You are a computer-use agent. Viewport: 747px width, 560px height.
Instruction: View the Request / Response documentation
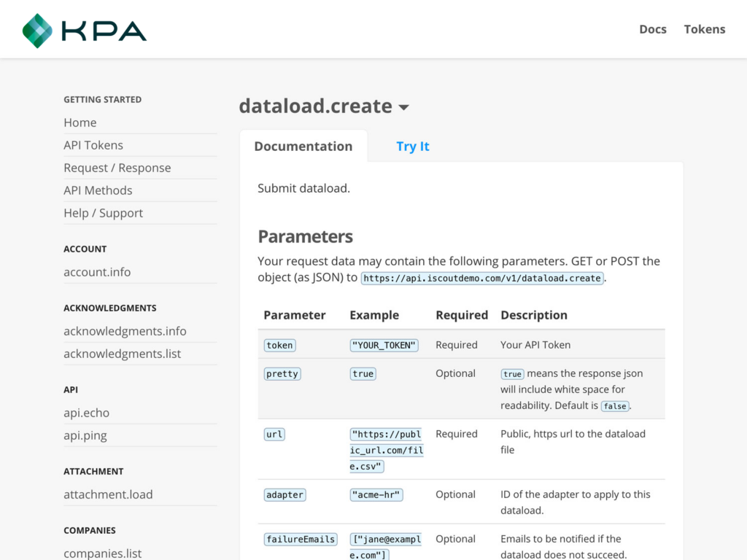[x=117, y=168]
